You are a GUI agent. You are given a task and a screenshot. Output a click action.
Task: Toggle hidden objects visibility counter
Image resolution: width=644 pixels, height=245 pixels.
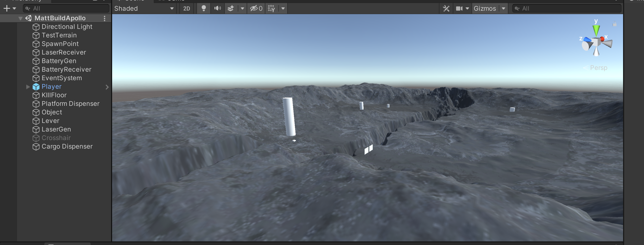pos(256,8)
